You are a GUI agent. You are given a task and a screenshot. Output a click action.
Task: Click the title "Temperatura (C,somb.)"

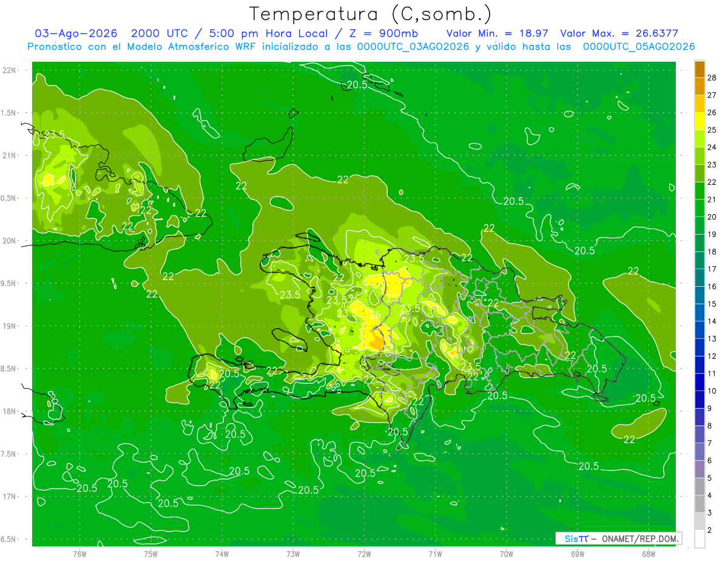tap(371, 14)
